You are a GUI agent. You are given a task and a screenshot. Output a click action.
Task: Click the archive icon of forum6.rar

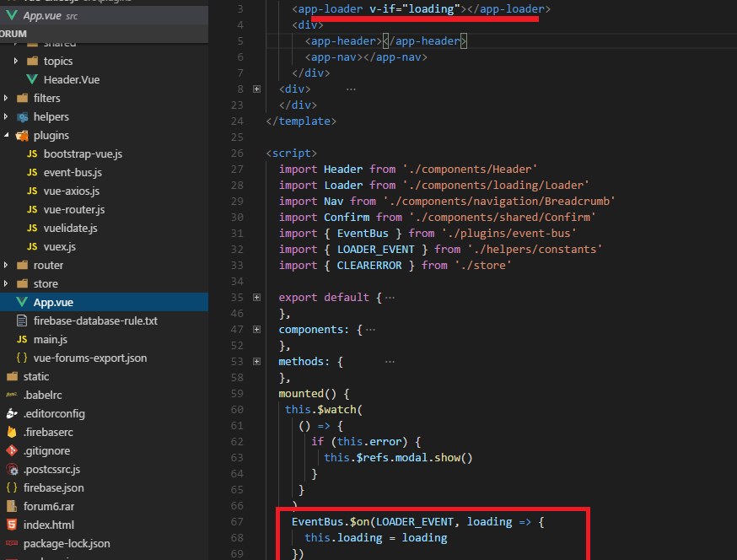pos(12,506)
